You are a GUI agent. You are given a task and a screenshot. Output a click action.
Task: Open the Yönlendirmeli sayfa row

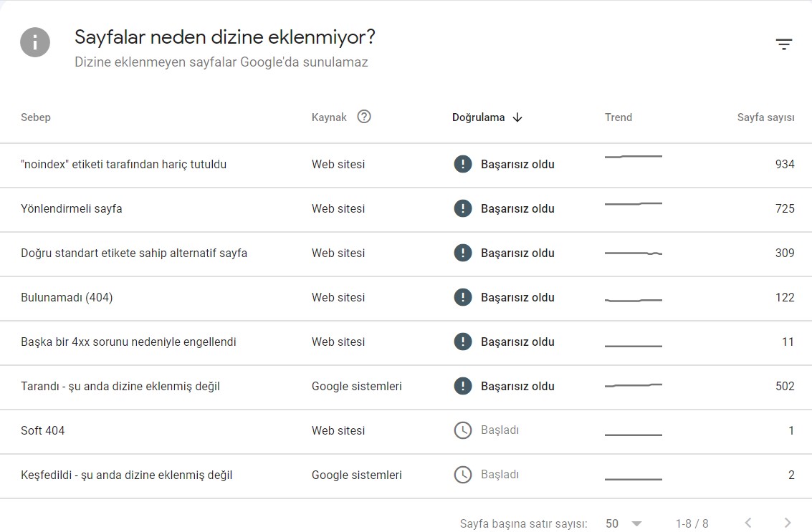pos(406,209)
